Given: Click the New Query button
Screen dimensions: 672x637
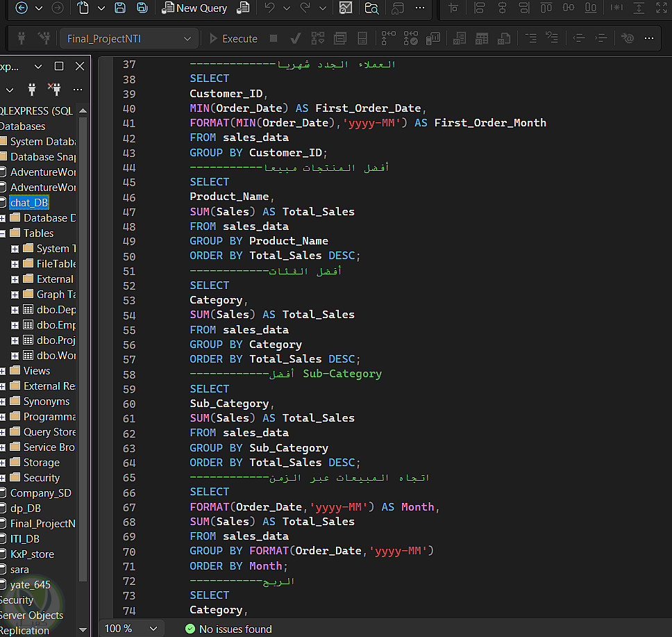Looking at the screenshot, I should tap(194, 8).
